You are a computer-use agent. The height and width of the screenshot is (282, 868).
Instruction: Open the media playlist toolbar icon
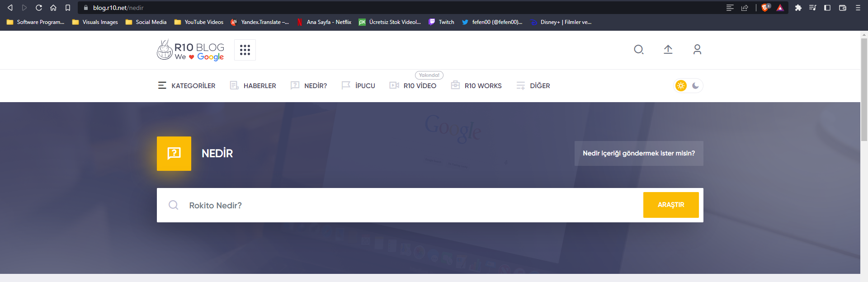tap(813, 8)
